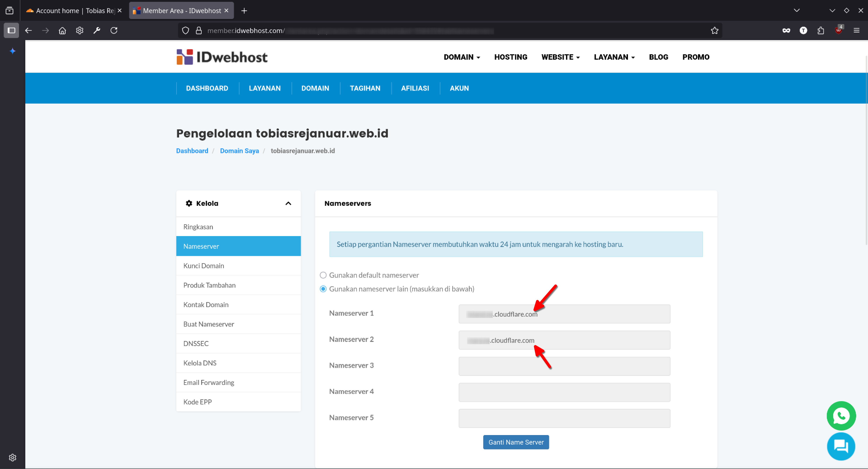Collapse the Kelola panel chevron

click(x=288, y=203)
